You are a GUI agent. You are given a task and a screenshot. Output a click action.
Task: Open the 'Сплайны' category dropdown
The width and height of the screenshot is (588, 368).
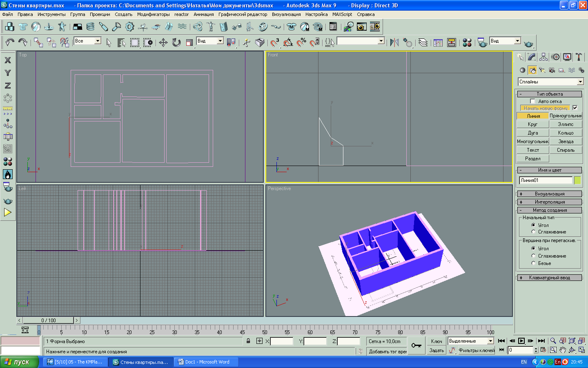point(580,82)
